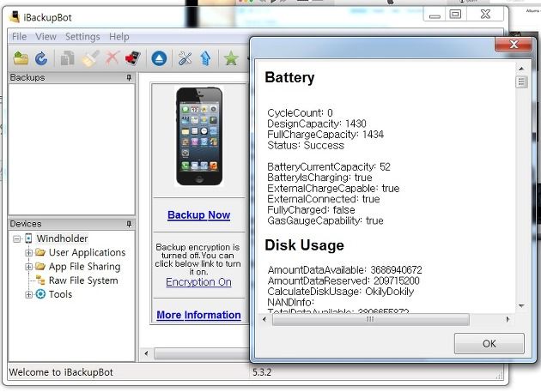
Task: Click the CalculateDiskUsage: OkilyDokily line
Action: 341,292
